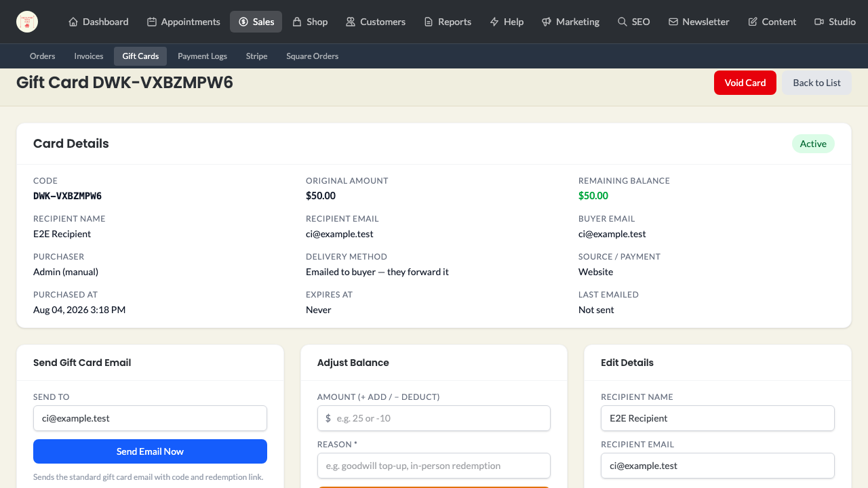Click the Appointments calendar icon
Viewport: 868px width, 488px height.
(x=152, y=22)
